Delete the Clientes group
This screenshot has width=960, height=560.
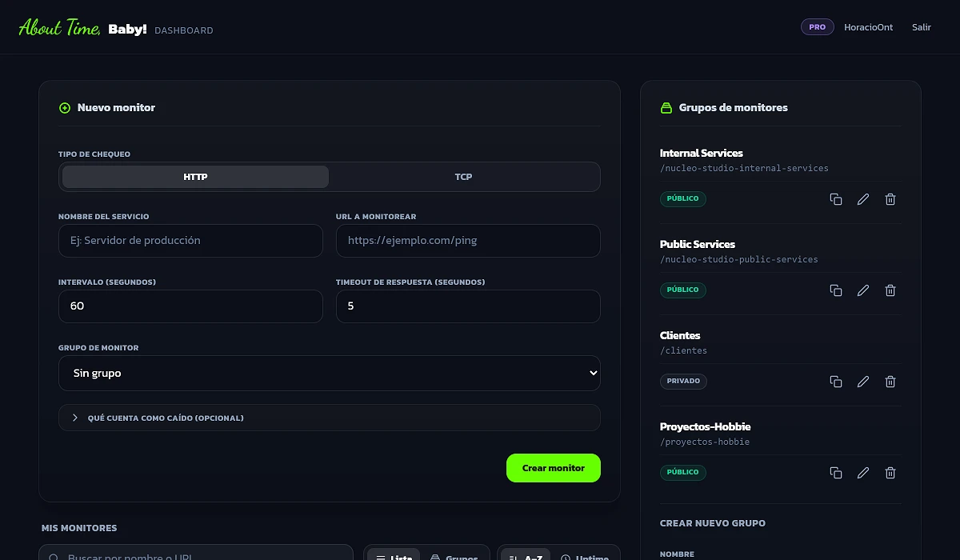890,382
